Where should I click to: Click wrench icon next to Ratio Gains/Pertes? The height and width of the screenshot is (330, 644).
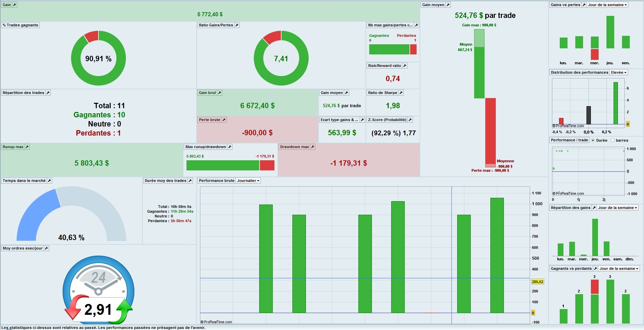pos(237,25)
